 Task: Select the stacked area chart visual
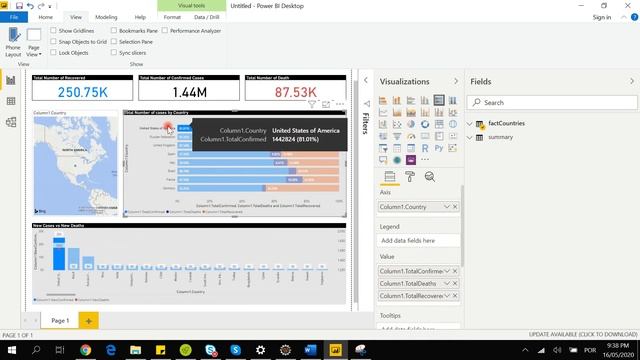(411, 112)
